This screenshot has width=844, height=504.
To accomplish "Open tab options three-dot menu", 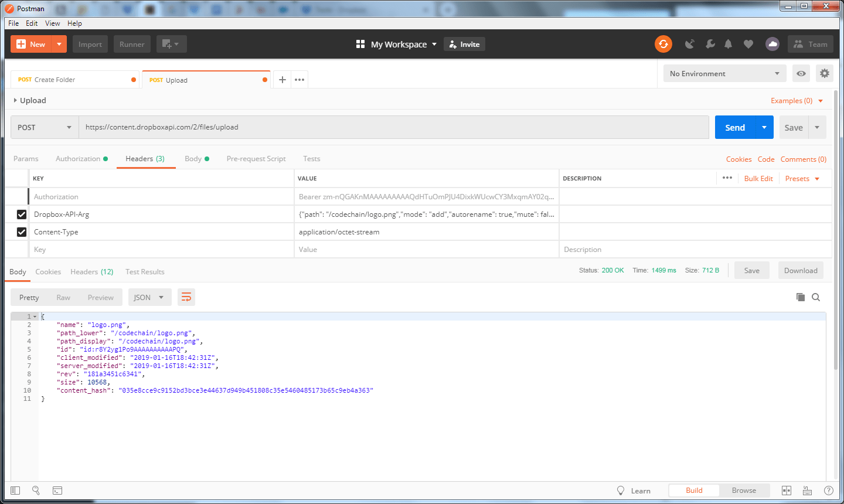I will 300,80.
